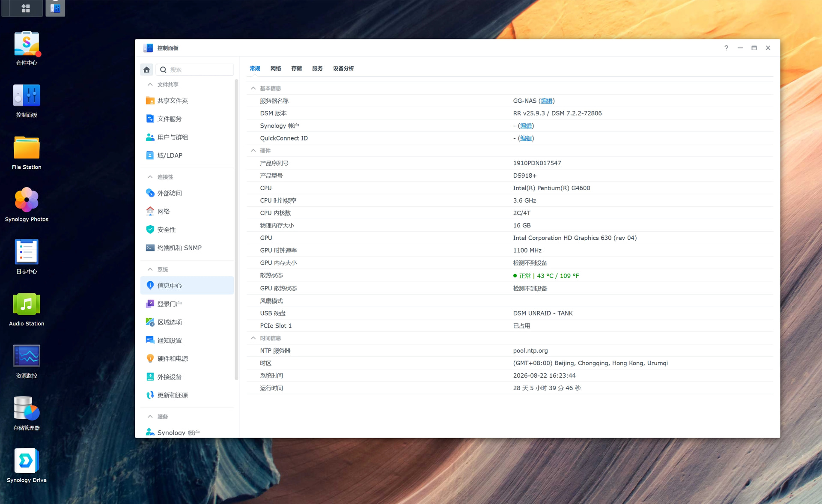The width and height of the screenshot is (822, 504).
Task: Open Resource Monitor desktop icon
Action: pyautogui.click(x=27, y=356)
